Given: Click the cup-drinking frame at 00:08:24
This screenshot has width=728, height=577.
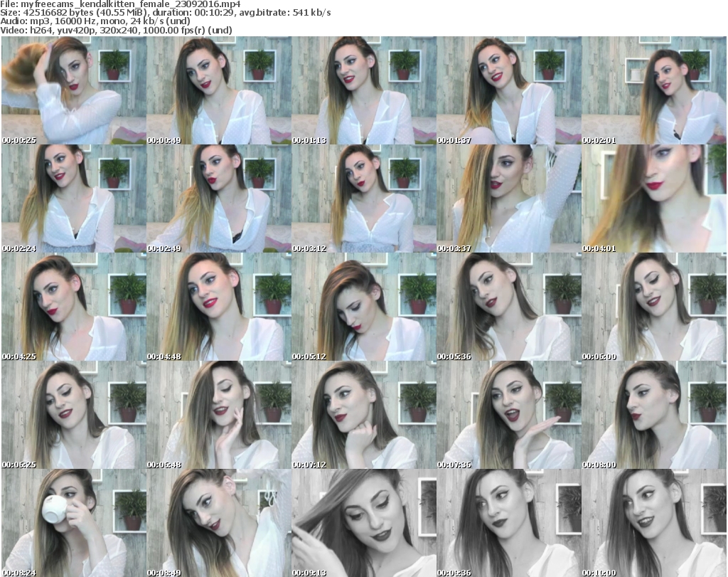Looking at the screenshot, I should (74, 523).
